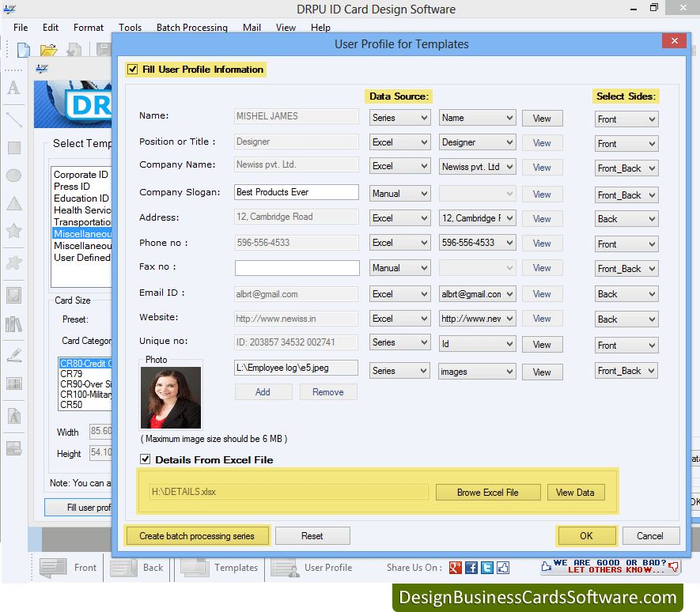
Task: Pick the triangle shape tool
Action: [x=14, y=203]
